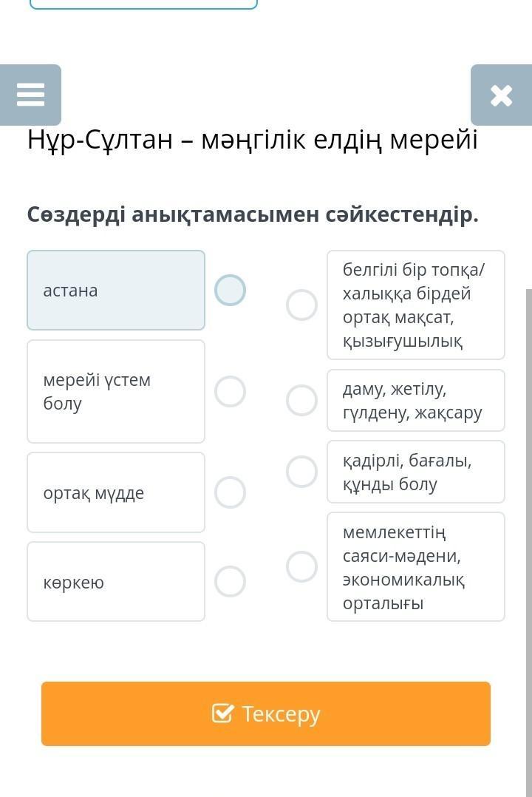Click the астана word card
Screen dimensions: 532x797
(116, 291)
